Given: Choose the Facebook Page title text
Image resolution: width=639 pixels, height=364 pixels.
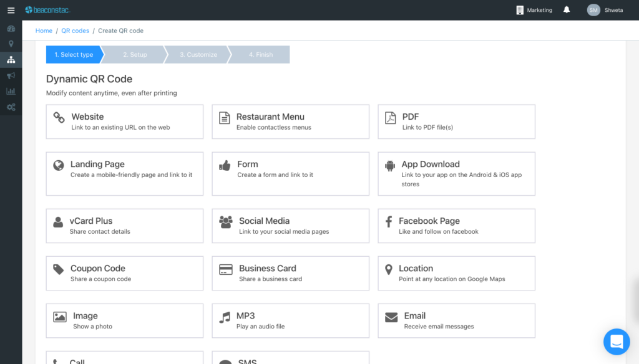Looking at the screenshot, I should point(429,221).
